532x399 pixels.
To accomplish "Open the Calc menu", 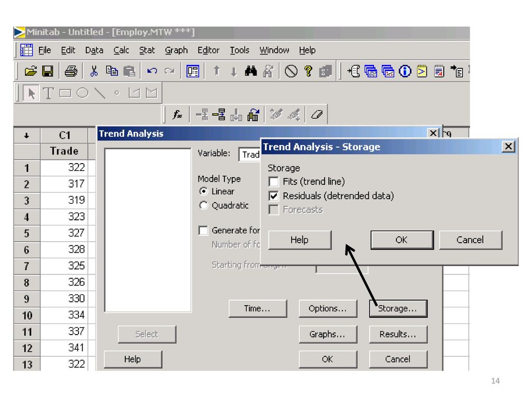I will pos(121,50).
